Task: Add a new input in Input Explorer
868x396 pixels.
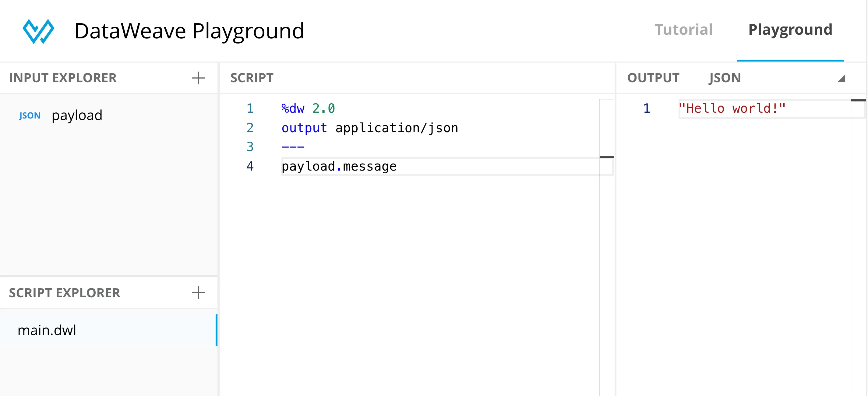Action: pyautogui.click(x=199, y=78)
